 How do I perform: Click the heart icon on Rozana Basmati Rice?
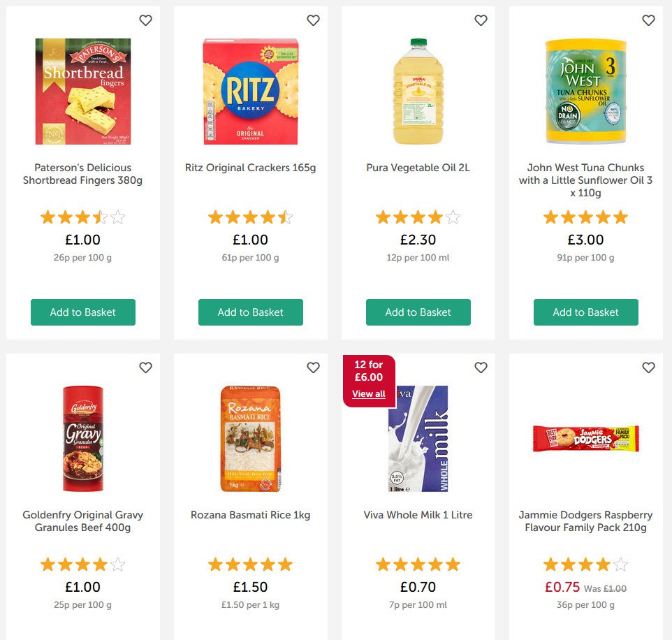[313, 368]
